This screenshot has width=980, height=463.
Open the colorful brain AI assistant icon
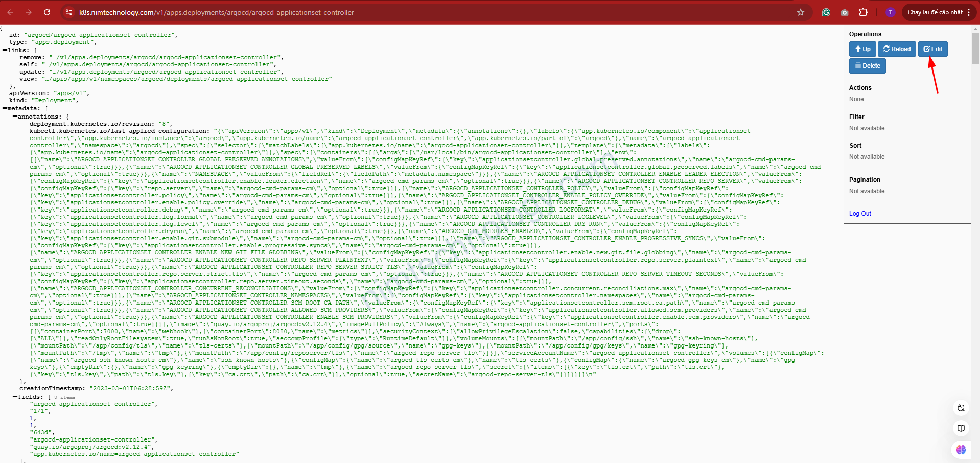tap(961, 450)
